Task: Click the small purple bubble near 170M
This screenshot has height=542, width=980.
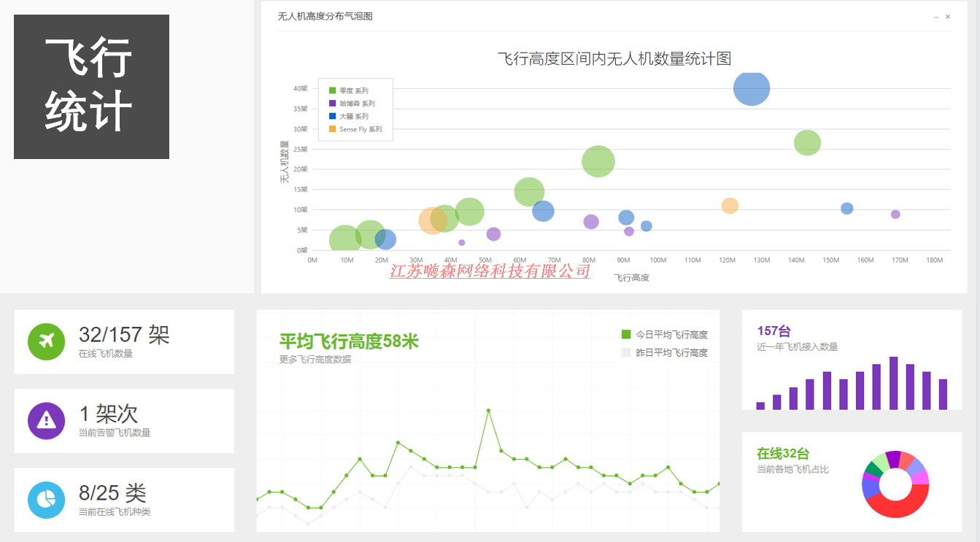Action: click(x=895, y=214)
